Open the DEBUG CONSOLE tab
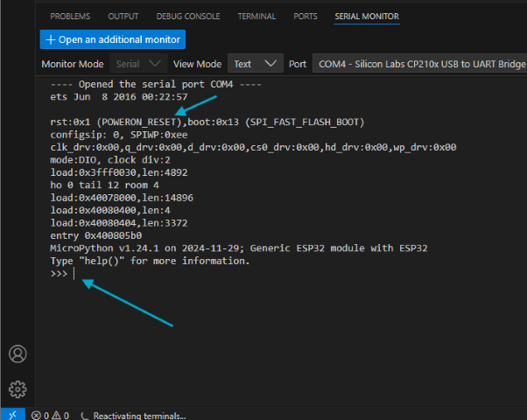 188,16
